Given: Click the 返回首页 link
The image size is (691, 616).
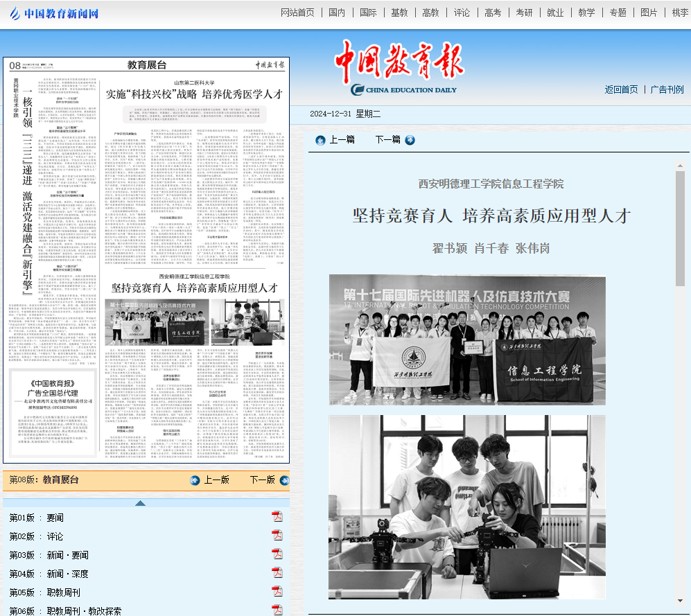Looking at the screenshot, I should pos(621,89).
